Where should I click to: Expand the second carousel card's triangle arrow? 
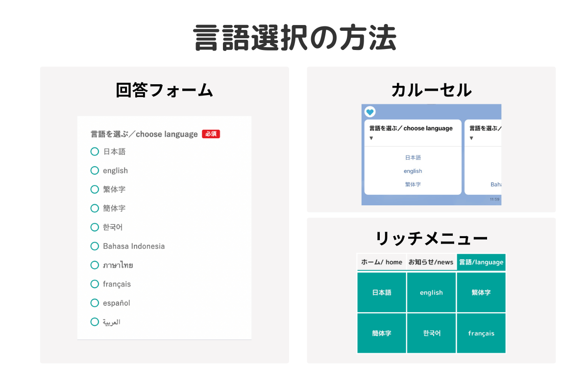472,138
